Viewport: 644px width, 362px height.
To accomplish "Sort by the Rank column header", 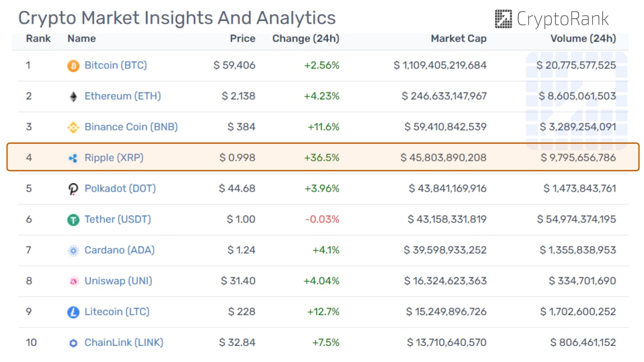I will (x=38, y=39).
